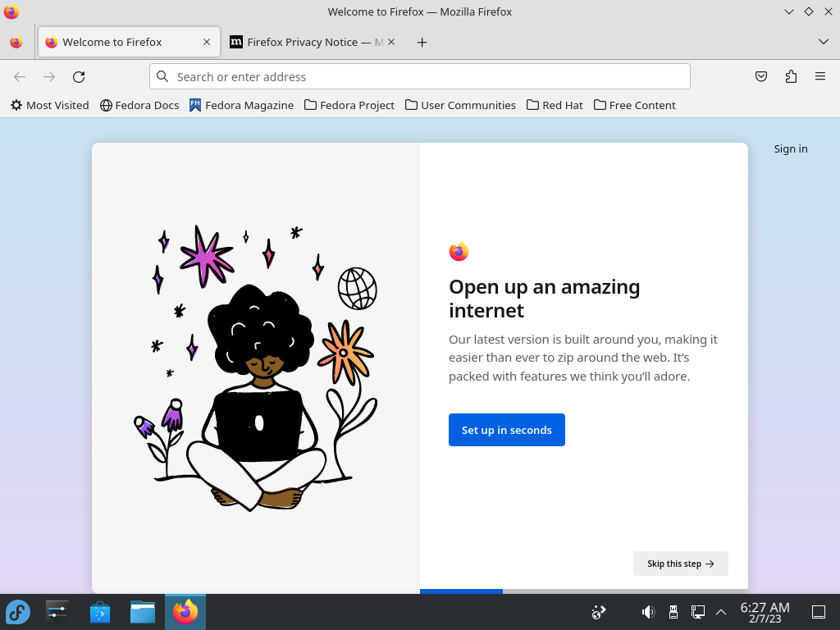This screenshot has height=630, width=840.
Task: Open the Red Hat bookmark folder
Action: [555, 105]
